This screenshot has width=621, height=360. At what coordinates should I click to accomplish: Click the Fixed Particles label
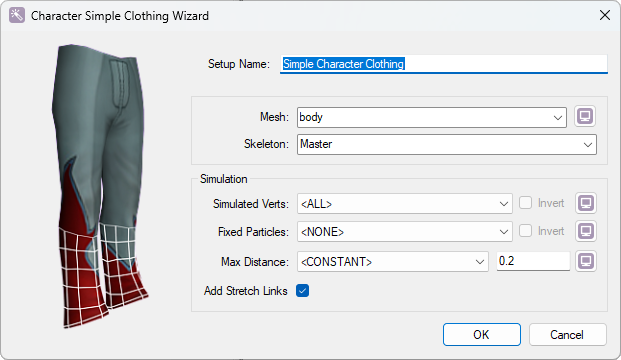tap(253, 232)
